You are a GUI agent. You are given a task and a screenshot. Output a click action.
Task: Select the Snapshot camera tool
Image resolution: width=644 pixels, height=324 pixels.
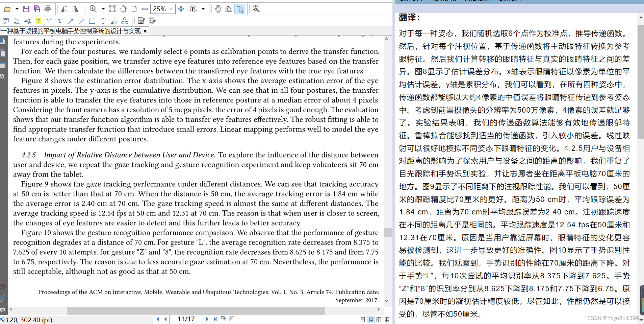click(x=229, y=9)
